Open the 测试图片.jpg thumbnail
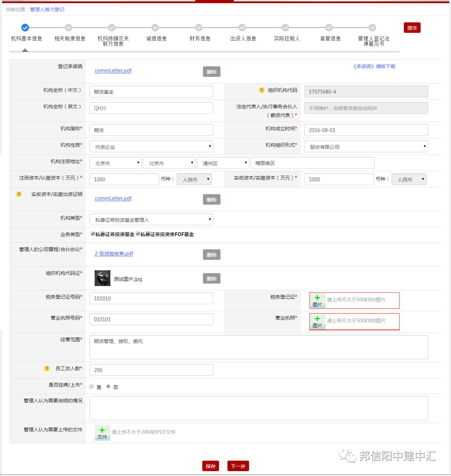This screenshot has width=451, height=476. click(102, 278)
